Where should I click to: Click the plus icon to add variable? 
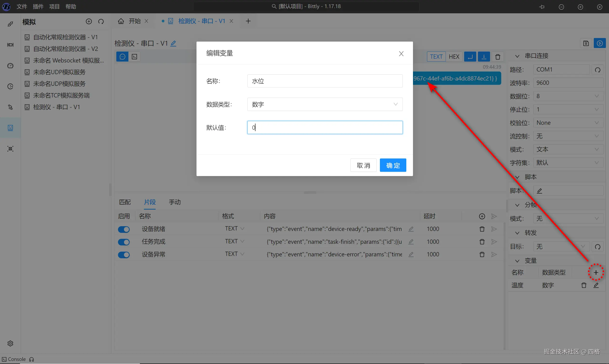596,272
